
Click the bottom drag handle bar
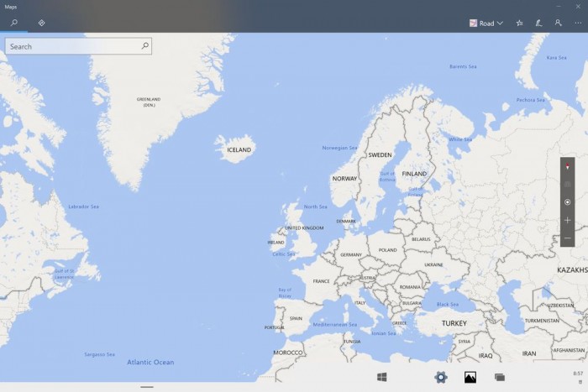[147, 387]
